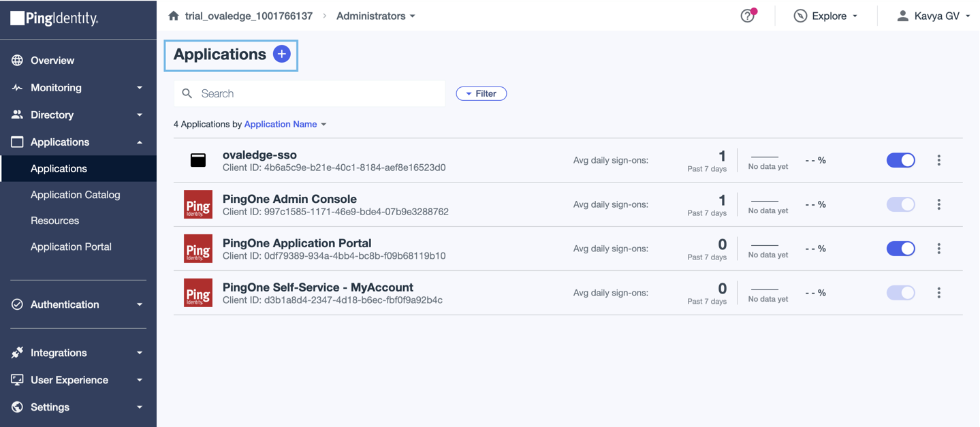The image size is (980, 427).
Task: Toggle the PingOne Application Portal switch
Action: [900, 249]
